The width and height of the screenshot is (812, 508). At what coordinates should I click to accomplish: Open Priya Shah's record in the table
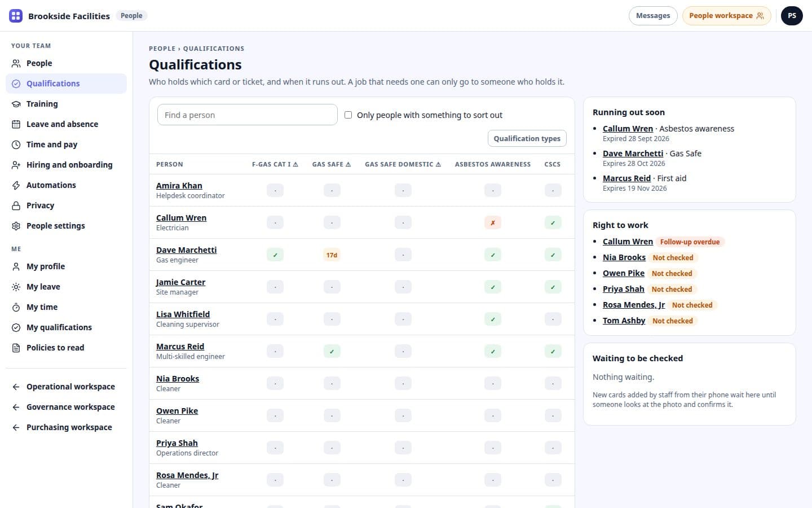(x=176, y=443)
